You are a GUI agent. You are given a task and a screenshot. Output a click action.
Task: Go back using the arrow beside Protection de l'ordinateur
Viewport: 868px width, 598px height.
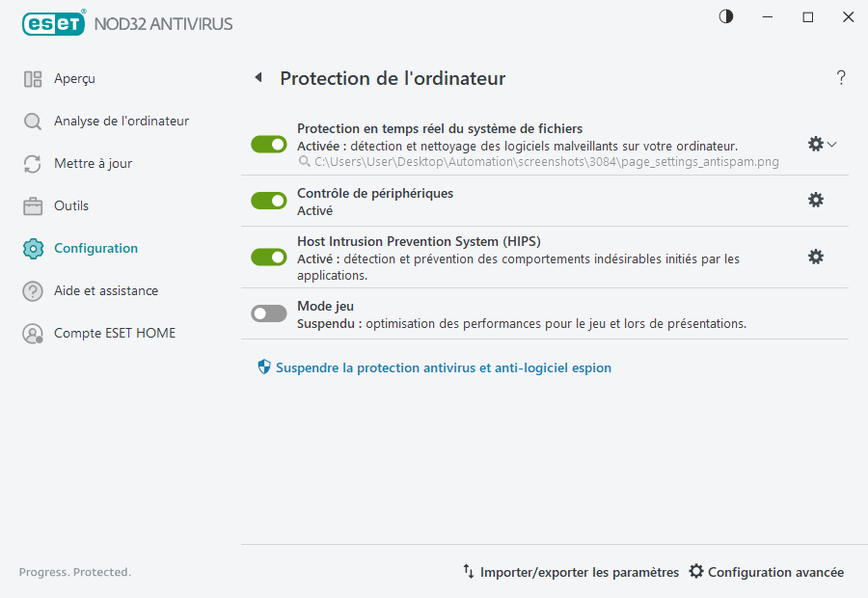[258, 78]
